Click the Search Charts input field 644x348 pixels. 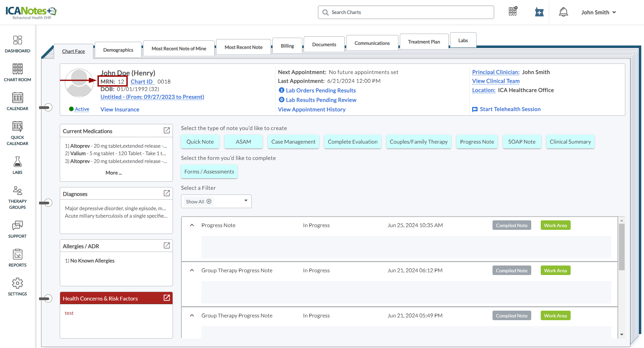coord(406,12)
